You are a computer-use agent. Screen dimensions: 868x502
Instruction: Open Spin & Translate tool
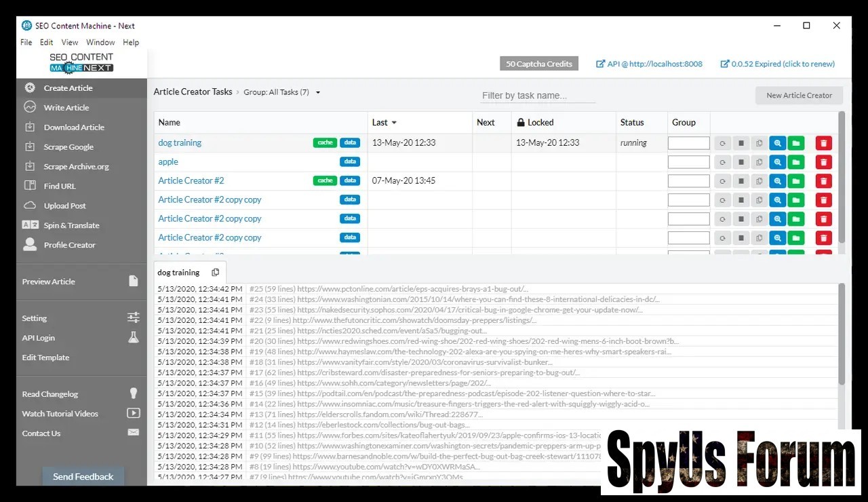point(71,225)
